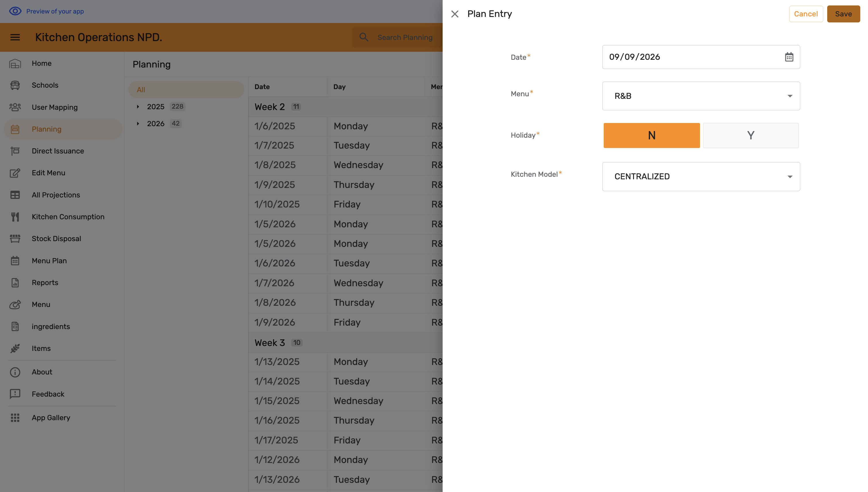868x492 pixels.
Task: Open the Planning sidebar item
Action: tap(63, 129)
